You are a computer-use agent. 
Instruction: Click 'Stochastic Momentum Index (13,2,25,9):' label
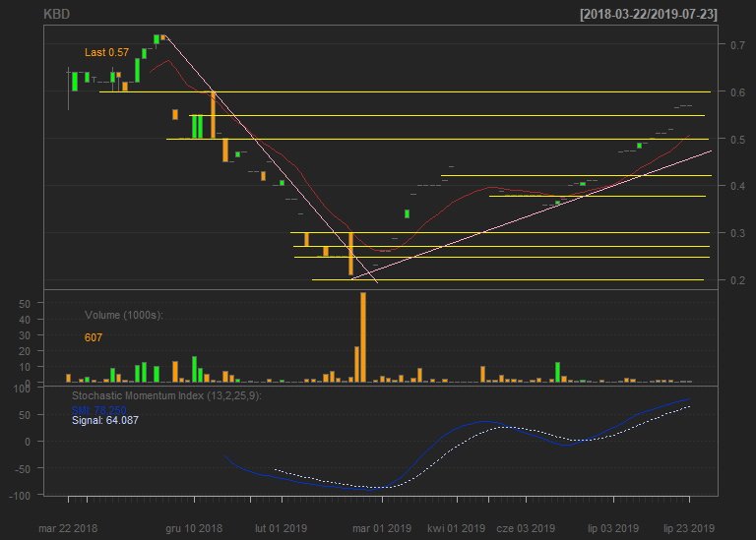(x=166, y=396)
